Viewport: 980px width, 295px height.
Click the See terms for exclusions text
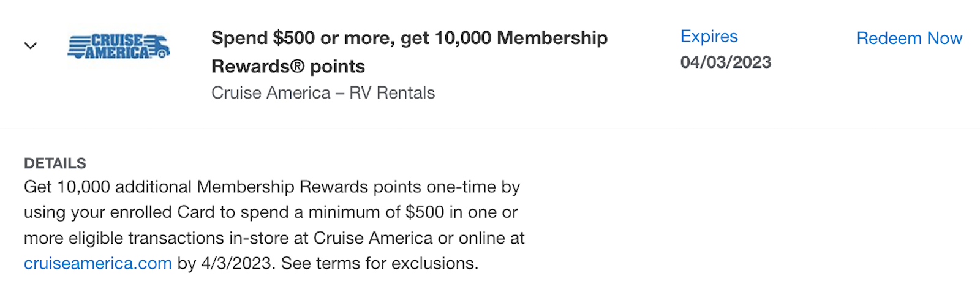coord(380,263)
